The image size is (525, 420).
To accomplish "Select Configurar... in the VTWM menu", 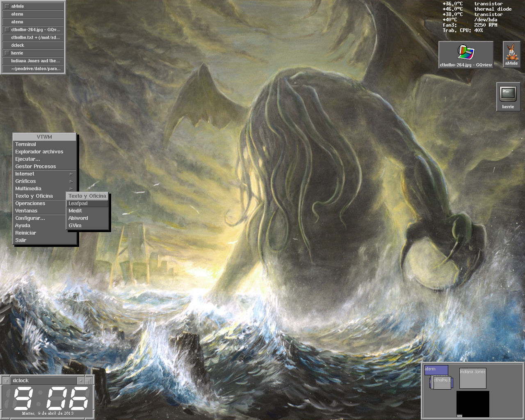I will [40, 218].
